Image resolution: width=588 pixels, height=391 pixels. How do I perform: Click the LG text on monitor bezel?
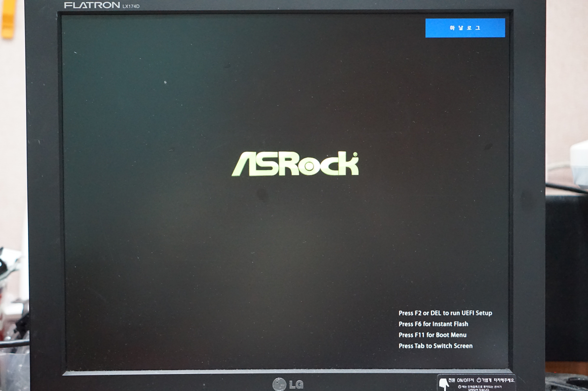(296, 385)
